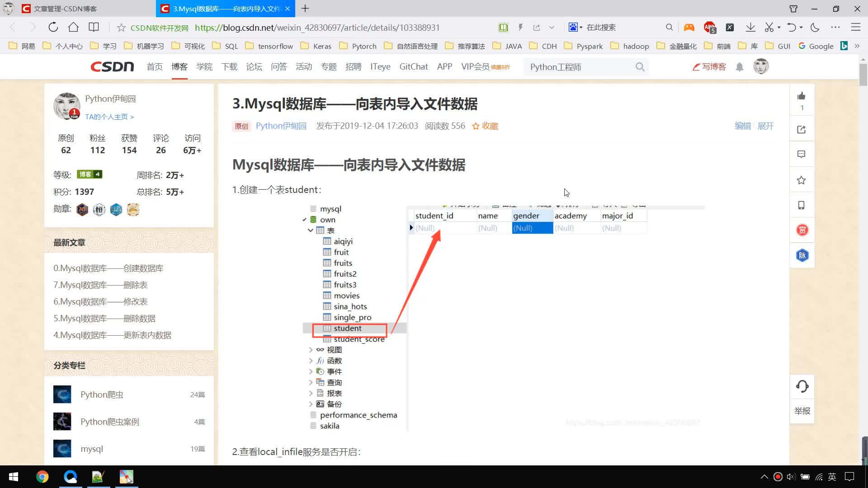Image resolution: width=868 pixels, height=488 pixels.
Task: Click the star favorite icon in sidebar
Action: coord(802,180)
